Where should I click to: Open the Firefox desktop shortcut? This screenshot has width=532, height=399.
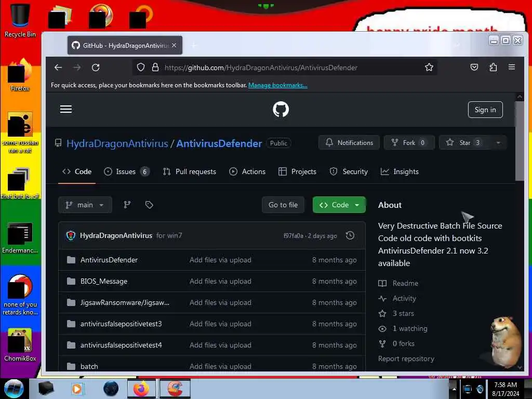pos(20,75)
